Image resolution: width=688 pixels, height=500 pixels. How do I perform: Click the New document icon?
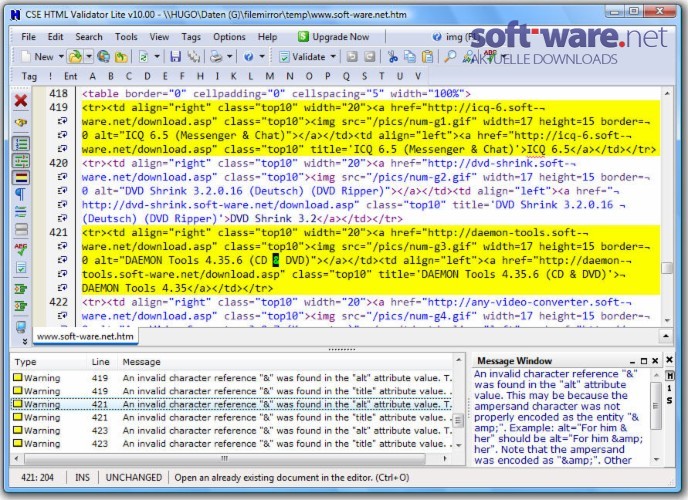26,57
